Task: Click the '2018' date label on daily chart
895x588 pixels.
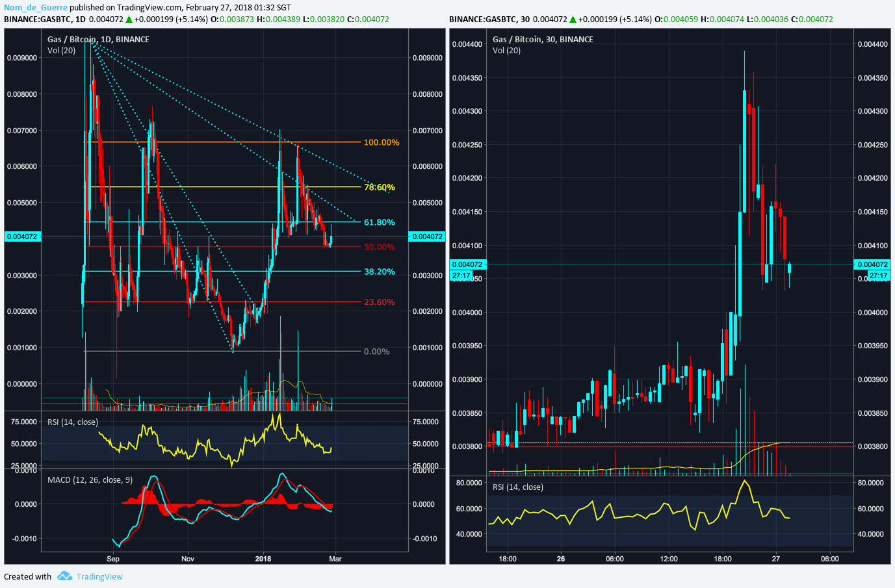Action: coord(263,559)
